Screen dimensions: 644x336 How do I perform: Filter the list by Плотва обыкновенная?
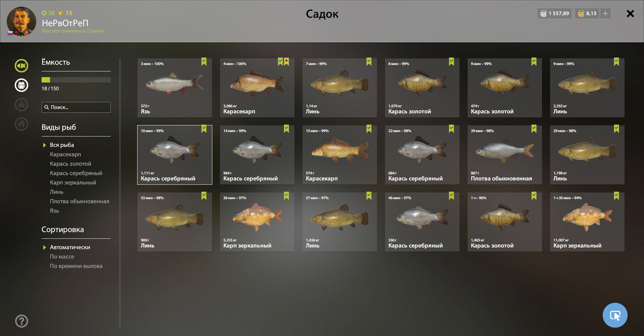79,201
